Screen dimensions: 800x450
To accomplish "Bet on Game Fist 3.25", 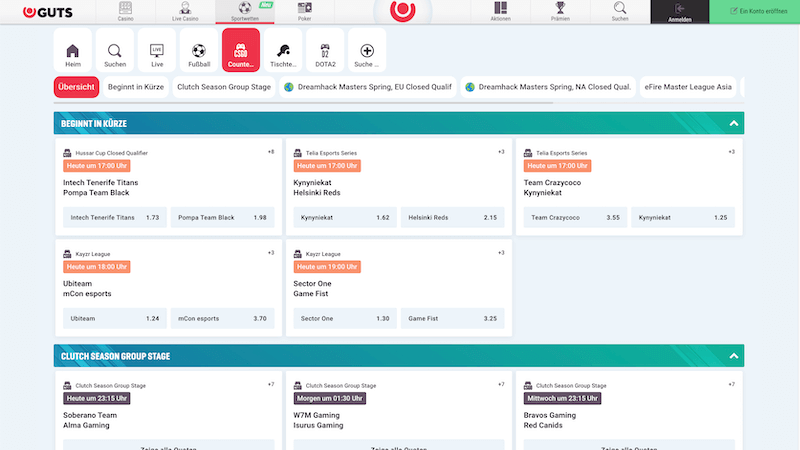I will (x=453, y=318).
